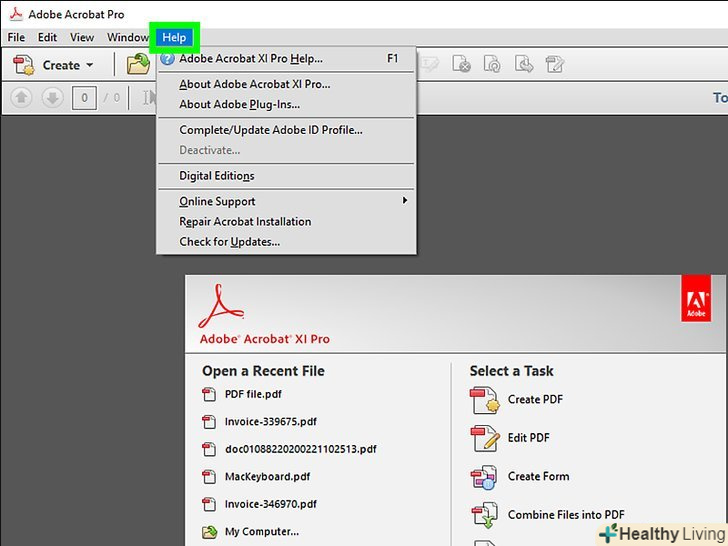Click the extract page toolbar icon
Screen dimensions: 728x546
coord(524,64)
